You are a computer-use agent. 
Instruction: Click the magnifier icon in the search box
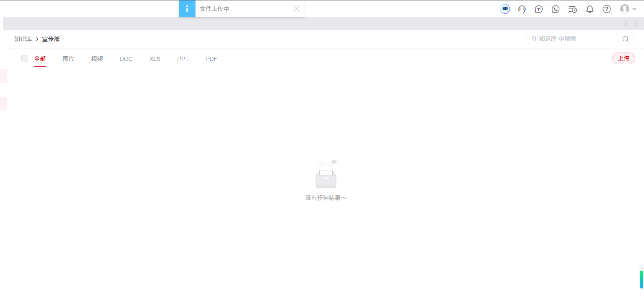tap(625, 39)
